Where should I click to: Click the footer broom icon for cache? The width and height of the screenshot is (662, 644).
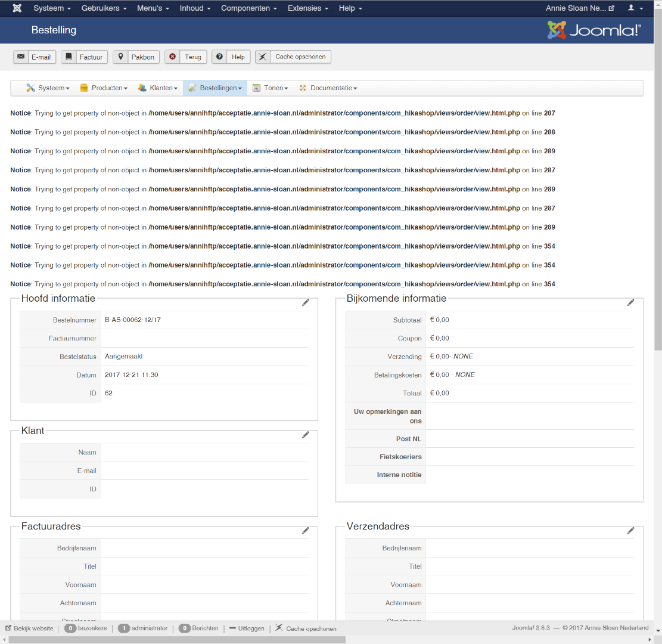coord(279,628)
